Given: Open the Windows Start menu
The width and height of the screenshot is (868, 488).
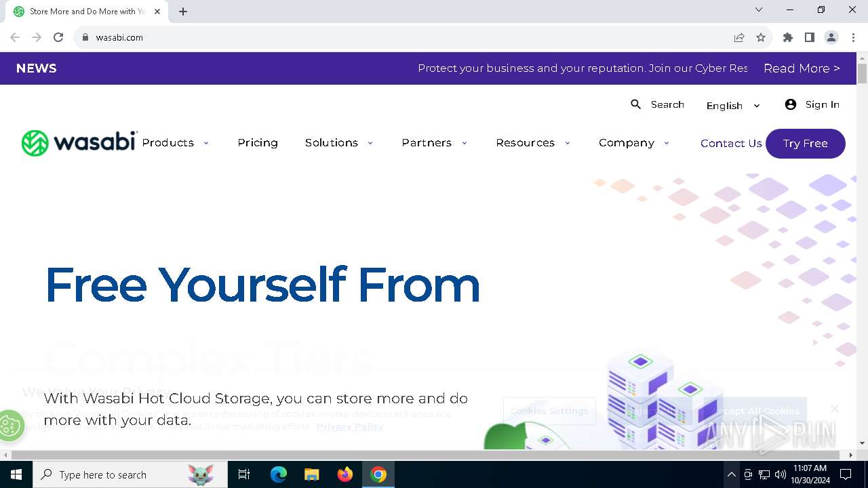Looking at the screenshot, I should [16, 474].
